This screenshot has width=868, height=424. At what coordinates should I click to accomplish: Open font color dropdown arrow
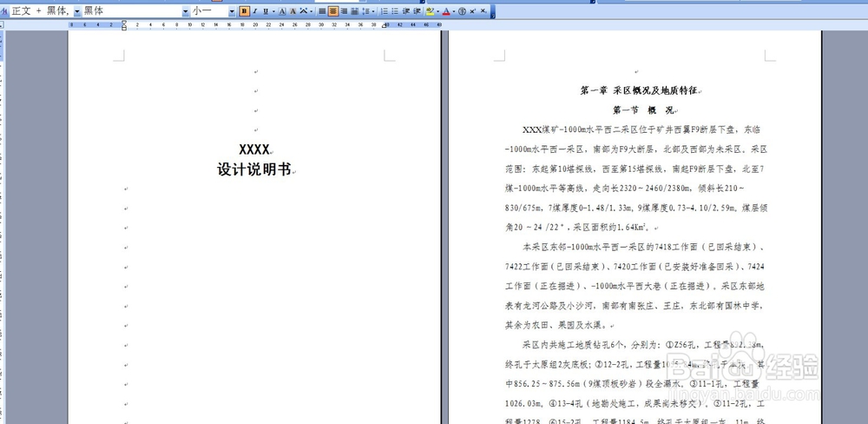tap(454, 11)
